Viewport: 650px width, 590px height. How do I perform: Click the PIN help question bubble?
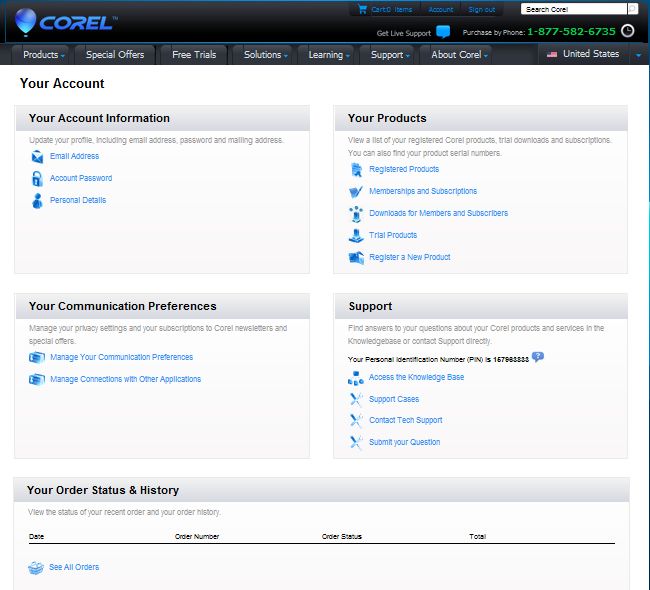(x=538, y=357)
